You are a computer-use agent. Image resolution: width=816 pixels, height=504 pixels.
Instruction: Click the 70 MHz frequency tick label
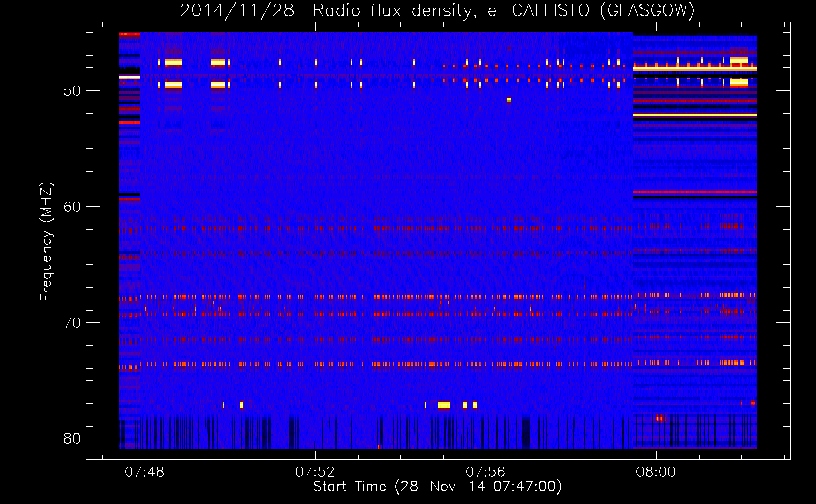(72, 323)
